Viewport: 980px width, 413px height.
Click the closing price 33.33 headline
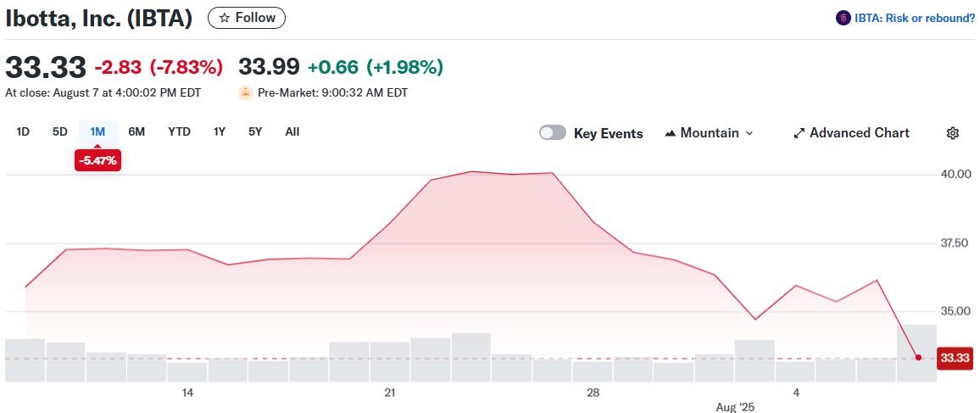pos(45,67)
